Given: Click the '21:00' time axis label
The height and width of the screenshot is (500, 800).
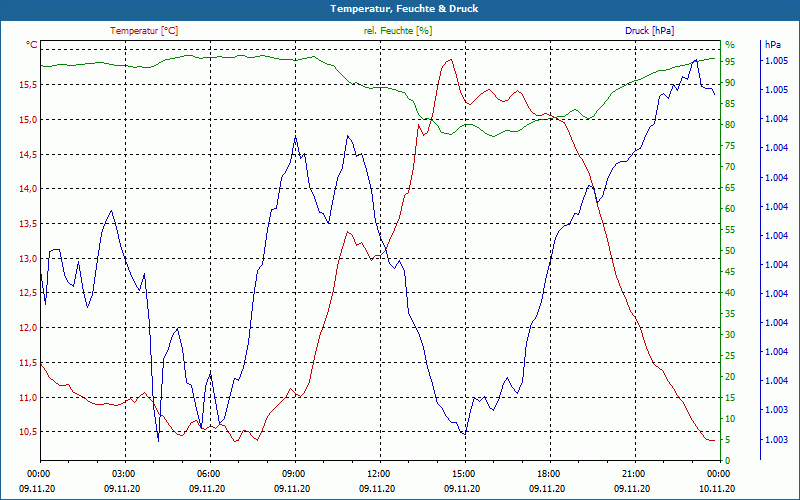Looking at the screenshot, I should tap(634, 474).
